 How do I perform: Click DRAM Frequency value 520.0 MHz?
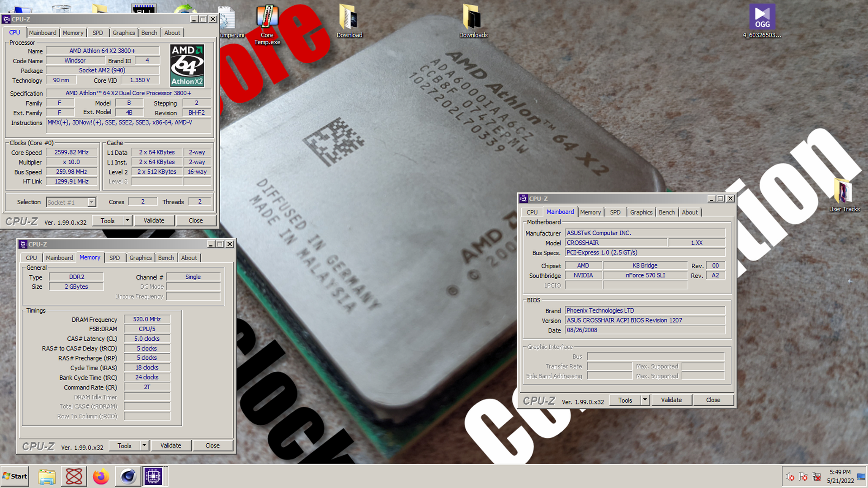click(147, 319)
